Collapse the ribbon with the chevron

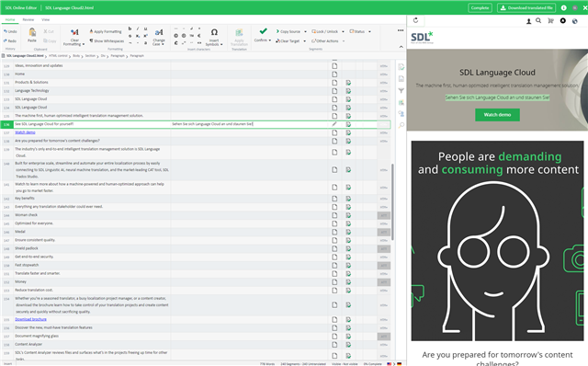[401, 47]
